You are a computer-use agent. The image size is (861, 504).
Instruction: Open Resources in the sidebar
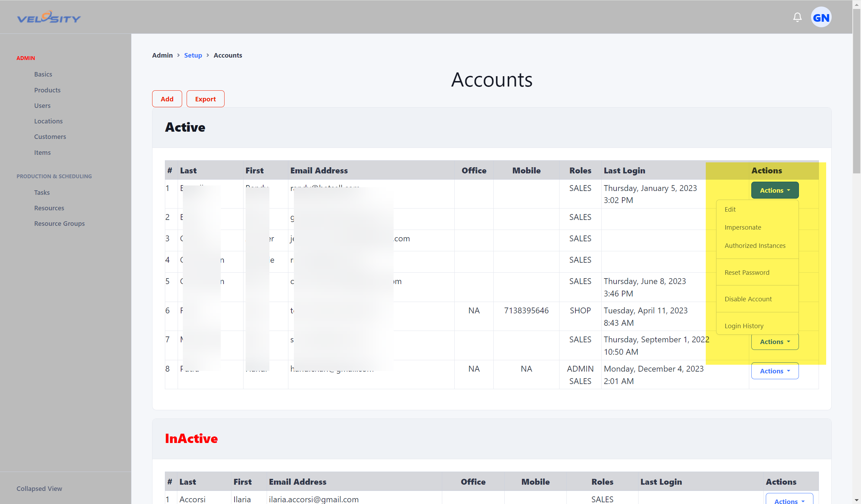click(49, 208)
